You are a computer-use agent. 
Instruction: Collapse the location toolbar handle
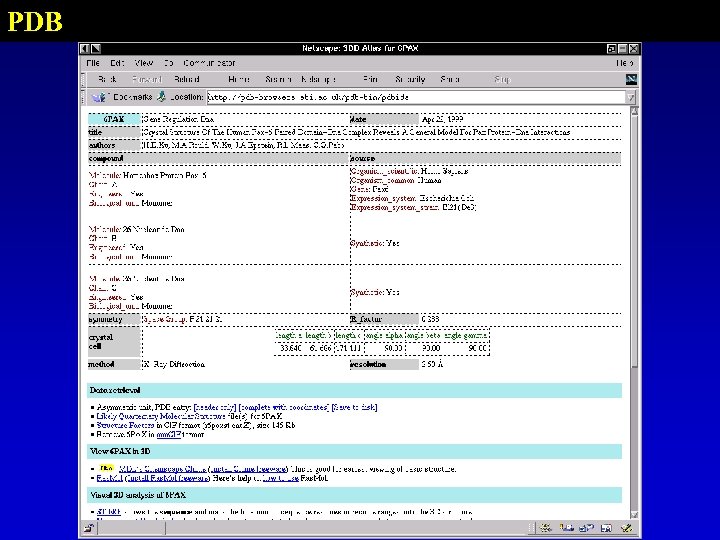tap(83, 97)
